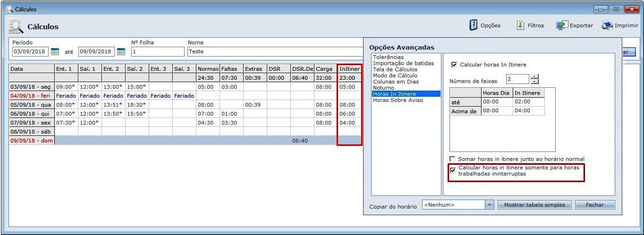
Task: Open the Copiar do horário dropdown
Action: coord(489,205)
